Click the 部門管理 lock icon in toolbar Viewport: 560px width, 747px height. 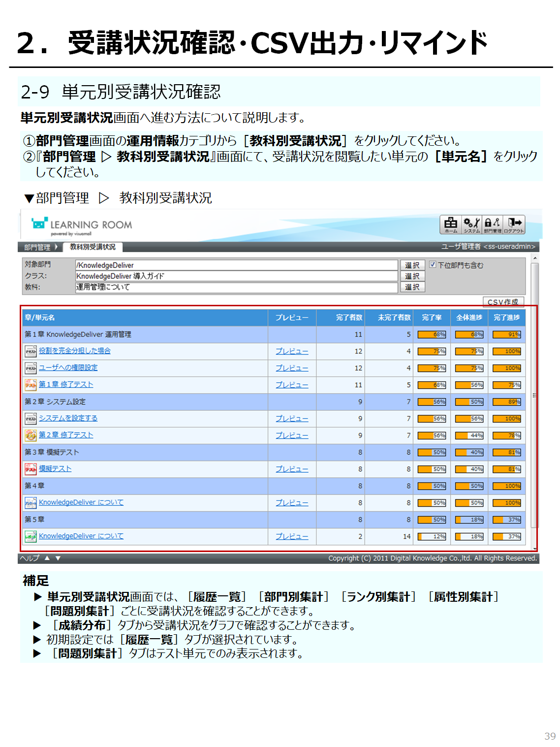493,225
